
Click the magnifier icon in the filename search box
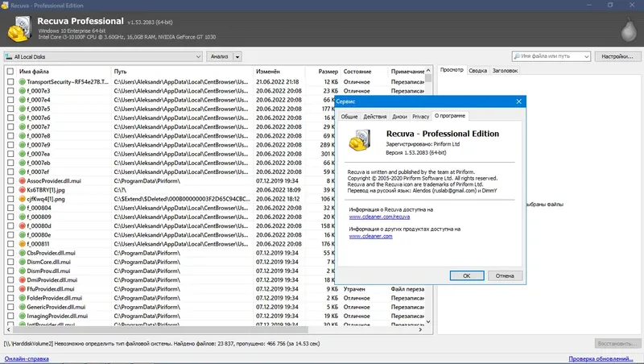[x=517, y=56]
